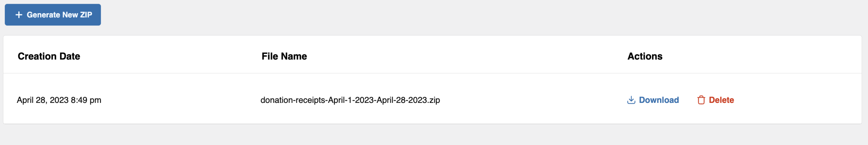The height and width of the screenshot is (145, 868).
Task: Click the red Delete text link
Action: click(721, 100)
